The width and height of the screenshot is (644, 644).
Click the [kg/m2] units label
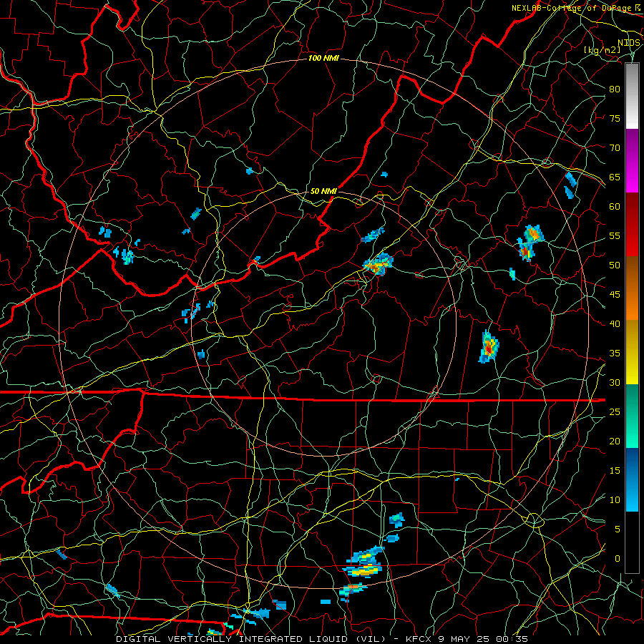(x=602, y=50)
